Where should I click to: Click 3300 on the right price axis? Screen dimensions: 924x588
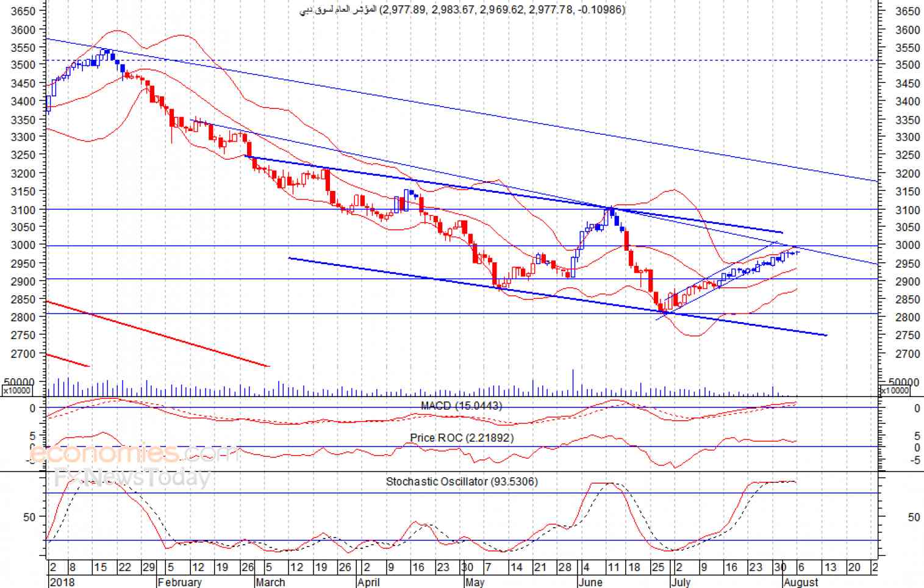[908, 138]
